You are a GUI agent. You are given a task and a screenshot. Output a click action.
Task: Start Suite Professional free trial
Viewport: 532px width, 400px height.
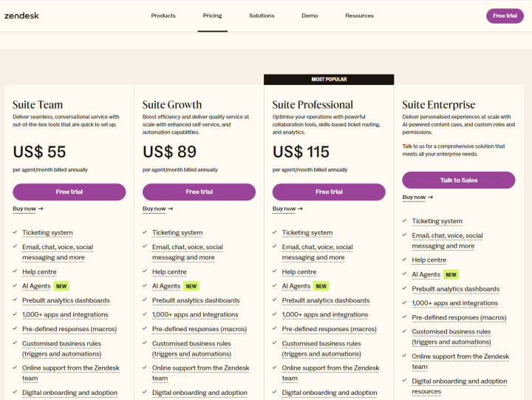(x=329, y=191)
